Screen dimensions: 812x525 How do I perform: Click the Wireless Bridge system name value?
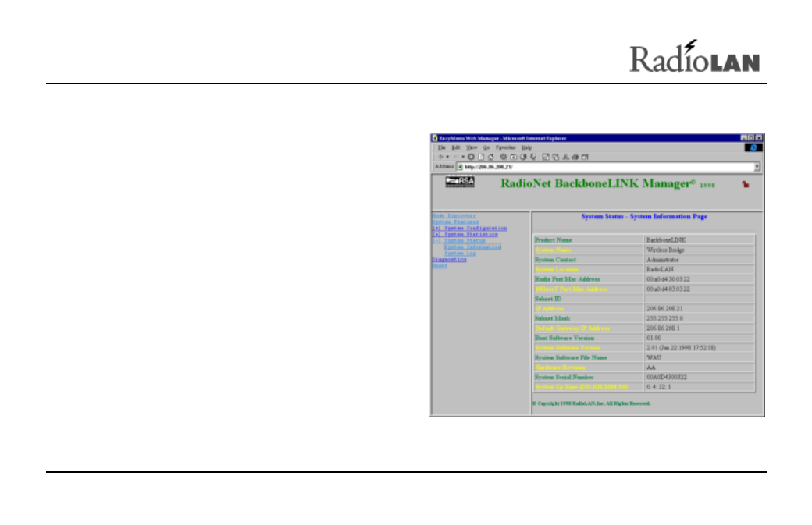click(665, 250)
